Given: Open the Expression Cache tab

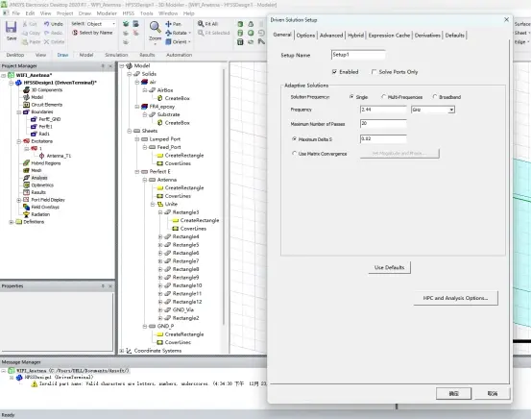Looking at the screenshot, I should click(389, 35).
